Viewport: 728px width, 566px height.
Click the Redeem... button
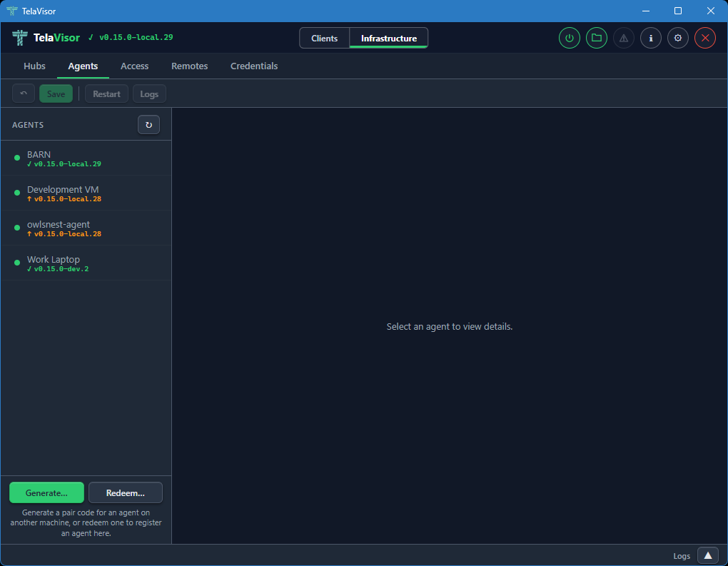(x=126, y=492)
